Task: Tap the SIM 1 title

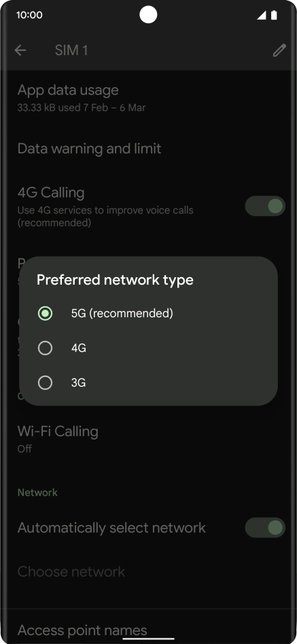Action: (71, 50)
